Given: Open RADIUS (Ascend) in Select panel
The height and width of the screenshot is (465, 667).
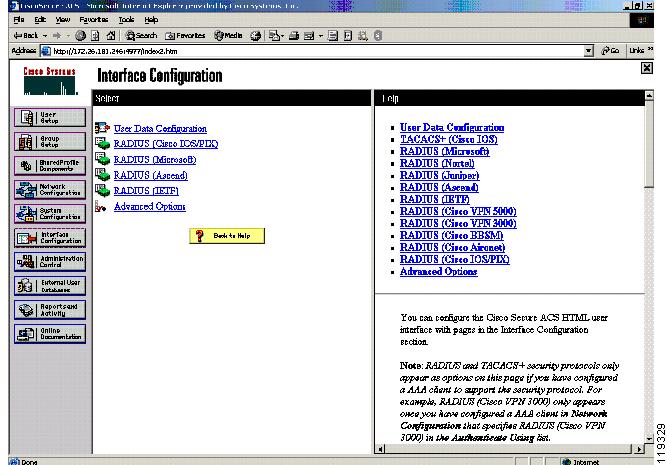Looking at the screenshot, I should 151,176.
